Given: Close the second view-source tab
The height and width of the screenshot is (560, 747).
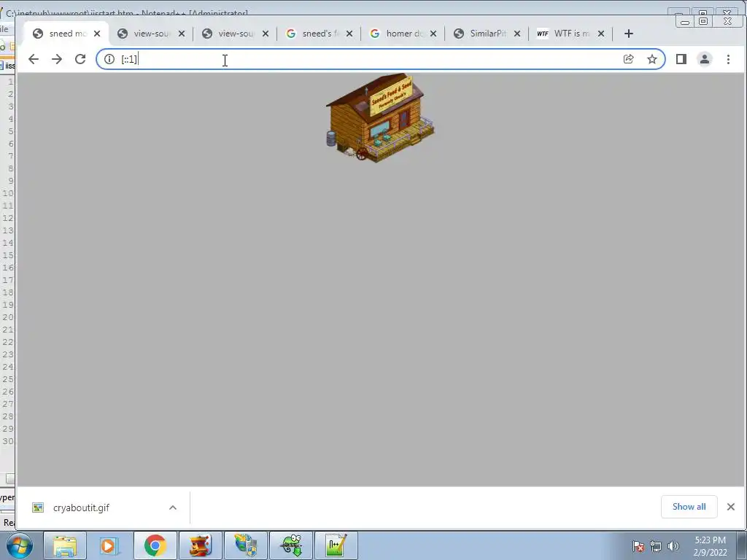Looking at the screenshot, I should tap(266, 34).
